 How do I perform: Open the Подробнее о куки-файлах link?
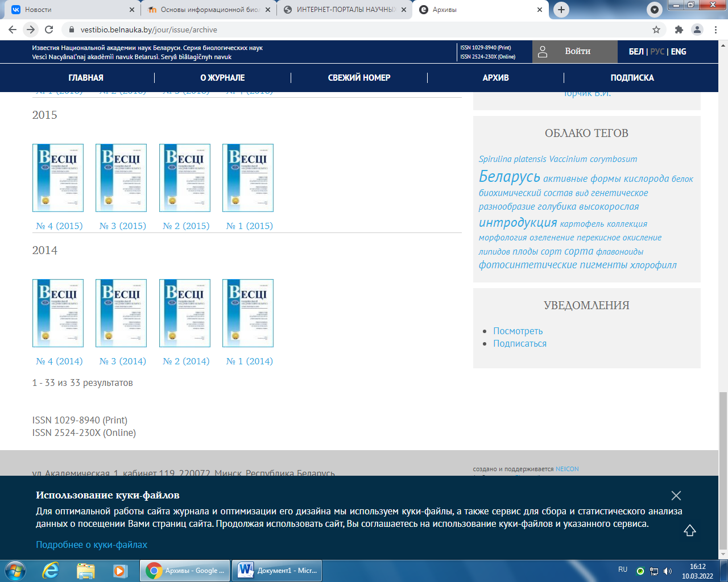92,544
